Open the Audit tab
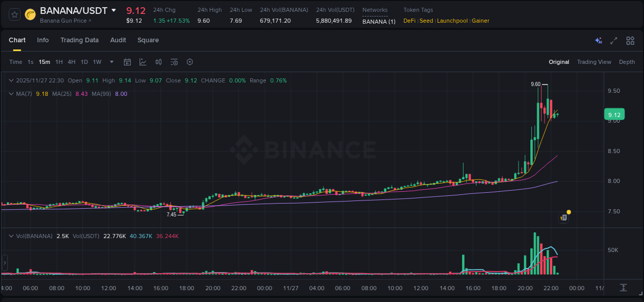This screenshot has width=644, height=302. click(118, 40)
